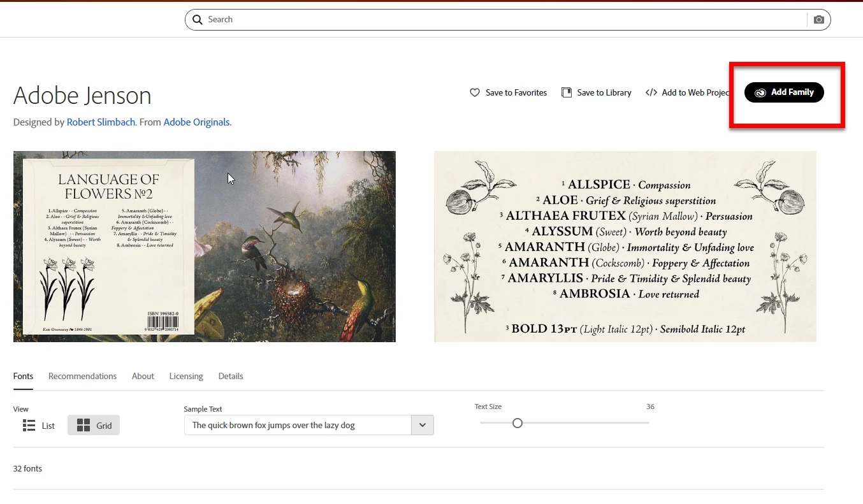Focus the Search input field
The image size is (863, 504).
507,20
